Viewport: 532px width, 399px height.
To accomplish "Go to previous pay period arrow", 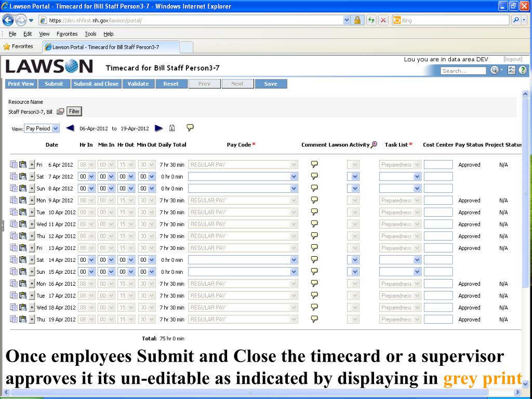I will tap(70, 128).
